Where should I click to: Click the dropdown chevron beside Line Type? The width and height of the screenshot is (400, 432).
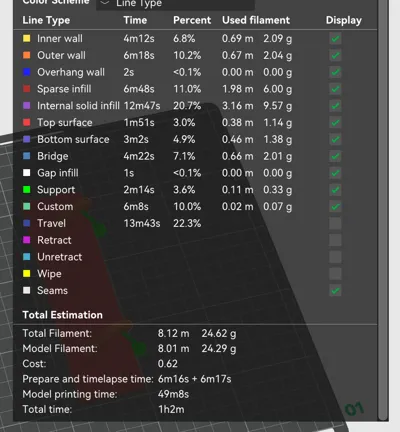tap(105, 3)
